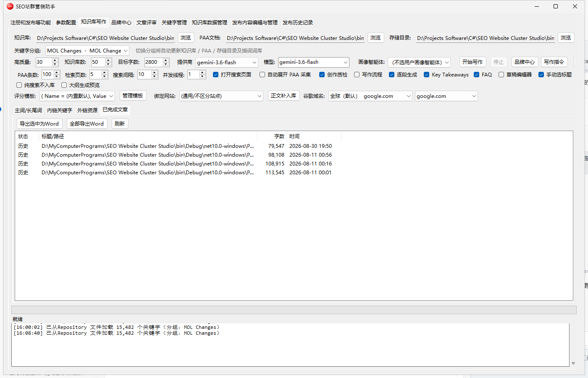Refresh the list with the 刷新 button
The image size is (588, 378).
pos(120,124)
